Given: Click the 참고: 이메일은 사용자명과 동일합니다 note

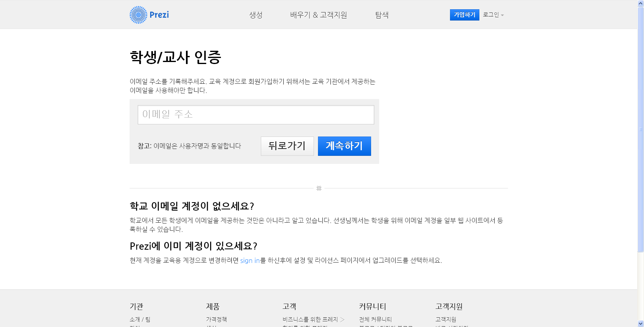Looking at the screenshot, I should (x=189, y=146).
